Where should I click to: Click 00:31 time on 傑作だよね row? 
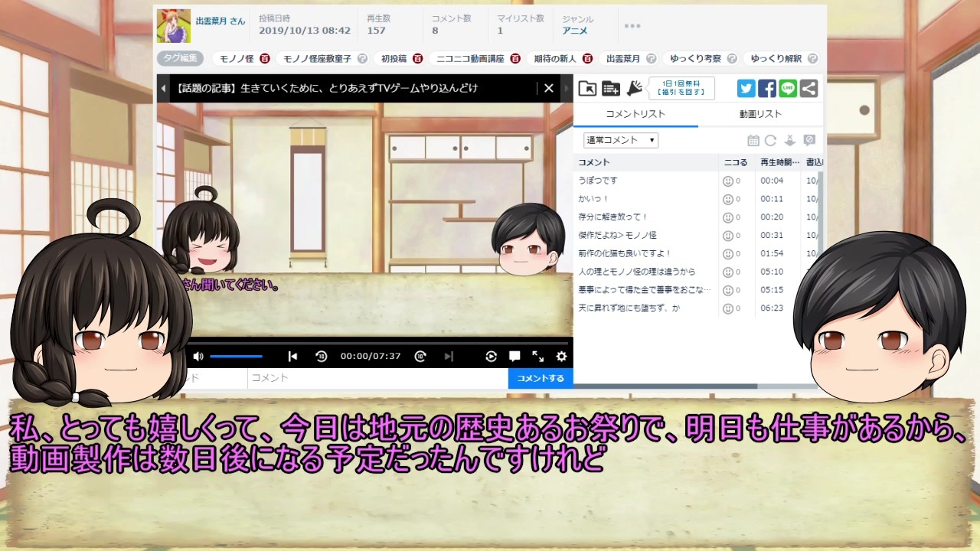(772, 235)
